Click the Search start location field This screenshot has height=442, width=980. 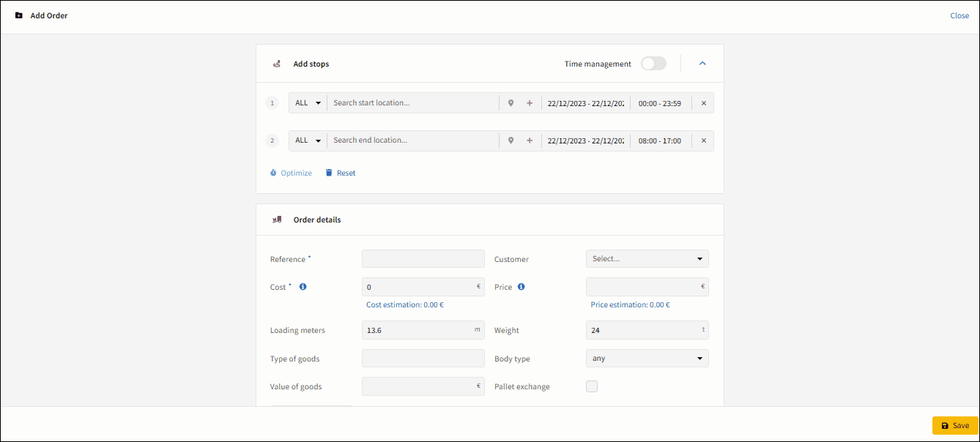point(413,103)
